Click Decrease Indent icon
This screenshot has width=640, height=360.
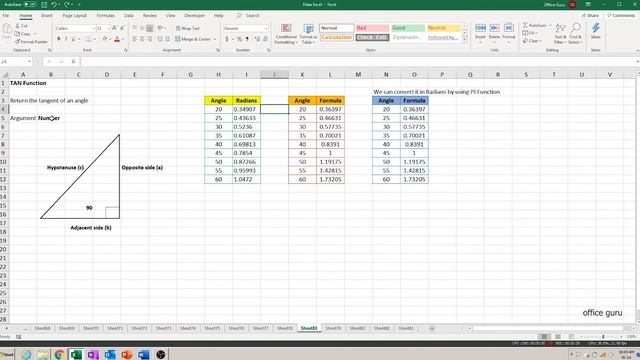[160, 39]
